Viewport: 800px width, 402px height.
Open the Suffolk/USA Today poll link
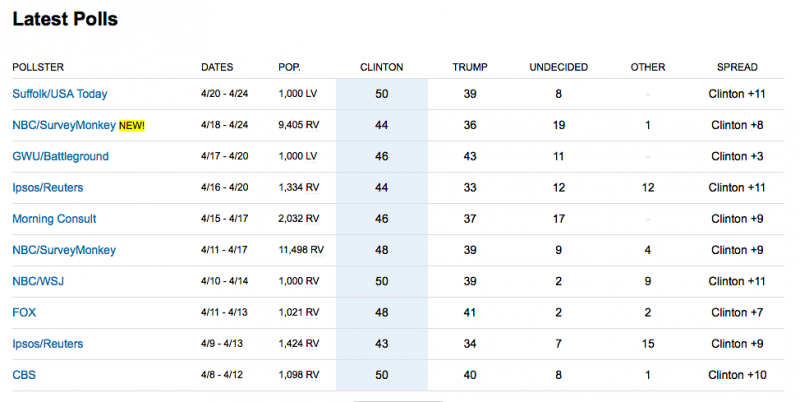tap(60, 94)
